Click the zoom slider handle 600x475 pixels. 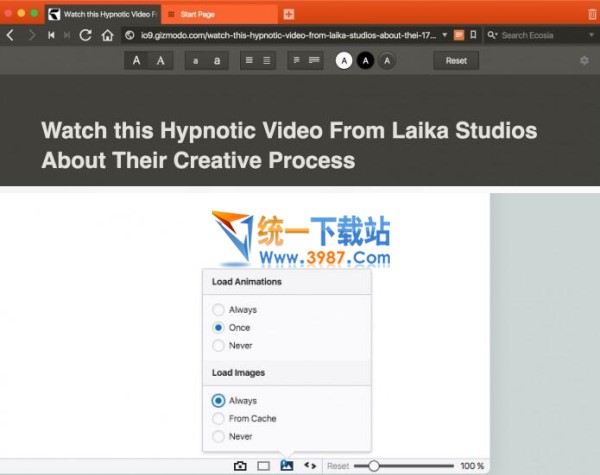(374, 466)
